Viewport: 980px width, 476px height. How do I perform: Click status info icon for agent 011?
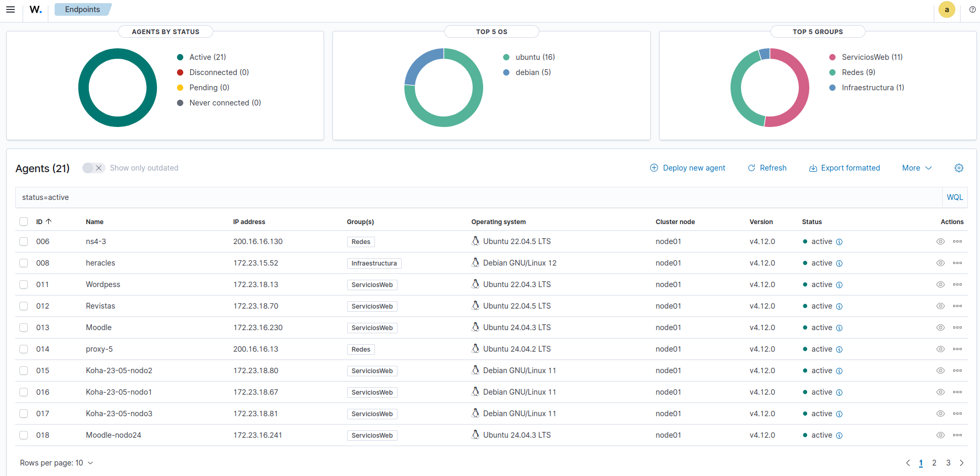tap(839, 285)
